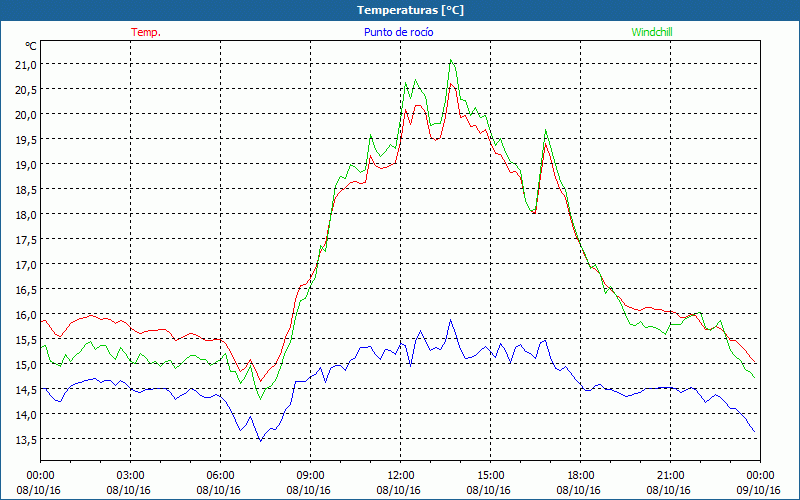The image size is (800, 500).
Task: Click the 15:00 time axis label
Action: coord(490,474)
